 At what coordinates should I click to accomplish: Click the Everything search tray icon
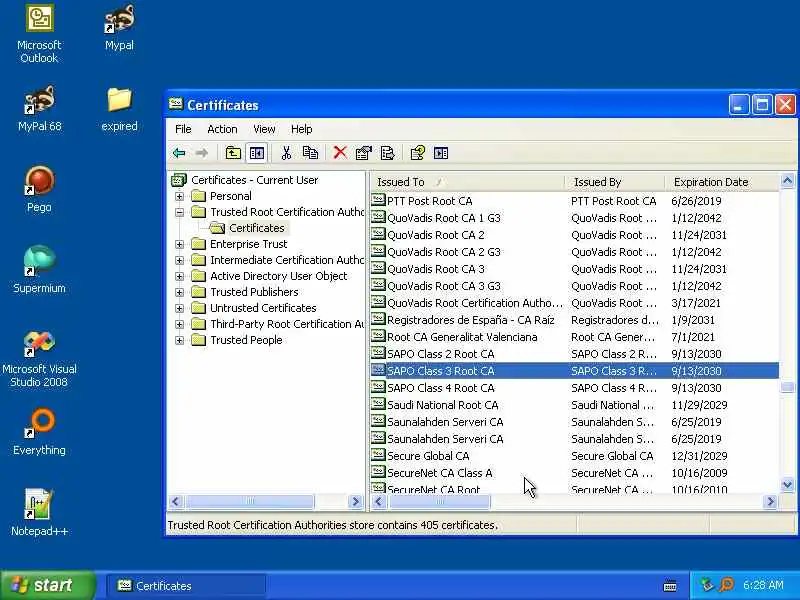(x=727, y=585)
